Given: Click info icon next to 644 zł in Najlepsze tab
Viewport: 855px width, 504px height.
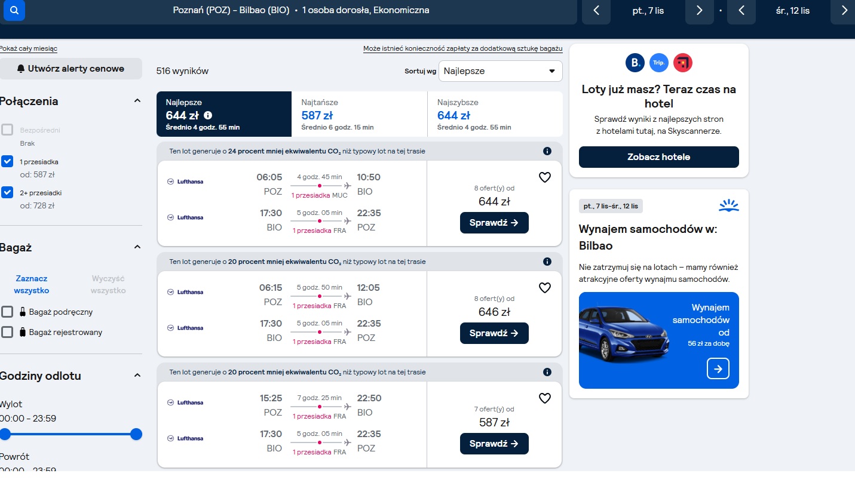Looking at the screenshot, I should [208, 115].
